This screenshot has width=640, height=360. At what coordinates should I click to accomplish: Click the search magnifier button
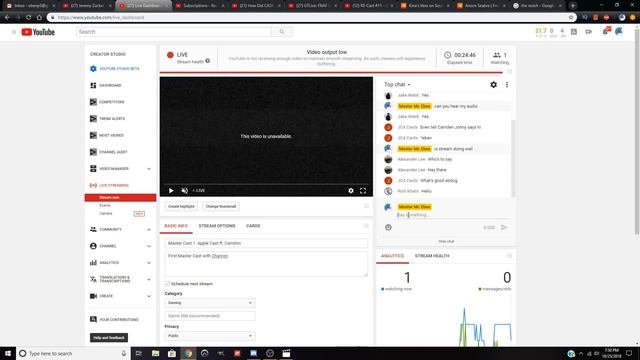[282, 31]
